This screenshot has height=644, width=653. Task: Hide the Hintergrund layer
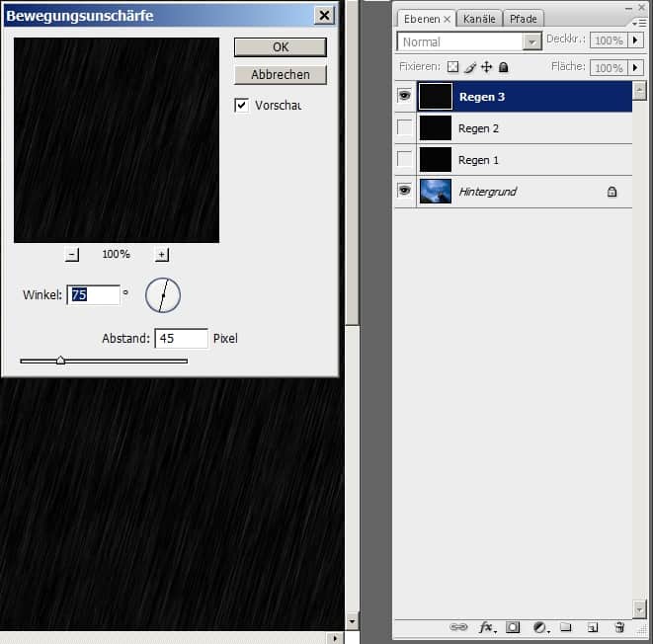tap(404, 191)
